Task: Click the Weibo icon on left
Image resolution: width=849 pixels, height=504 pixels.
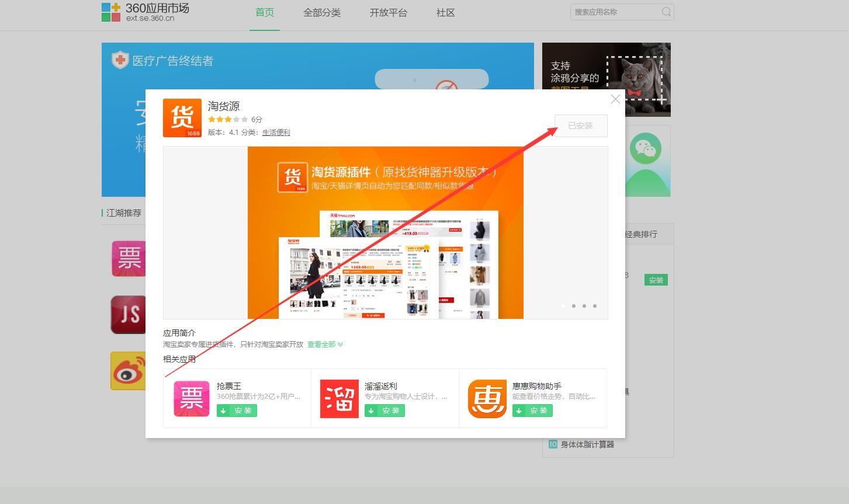Action: tap(128, 371)
